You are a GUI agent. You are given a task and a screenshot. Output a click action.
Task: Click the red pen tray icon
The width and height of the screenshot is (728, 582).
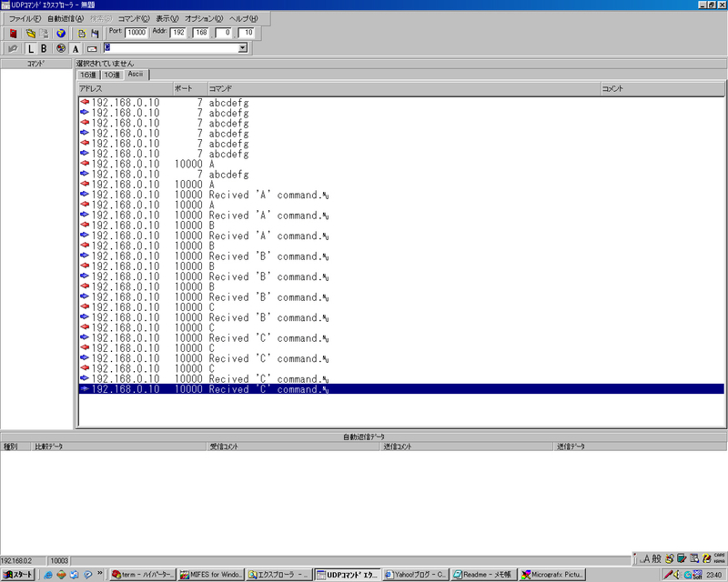pyautogui.click(x=668, y=575)
